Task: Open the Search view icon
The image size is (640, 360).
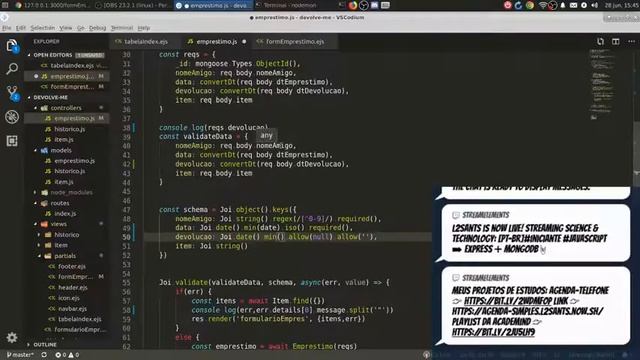Action: coord(12,69)
